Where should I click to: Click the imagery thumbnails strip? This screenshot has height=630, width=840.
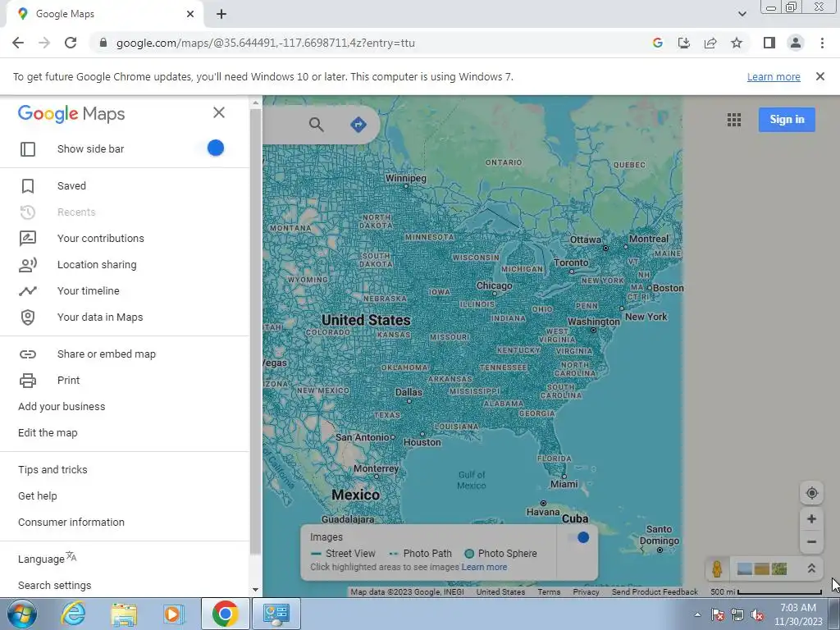pyautogui.click(x=762, y=568)
